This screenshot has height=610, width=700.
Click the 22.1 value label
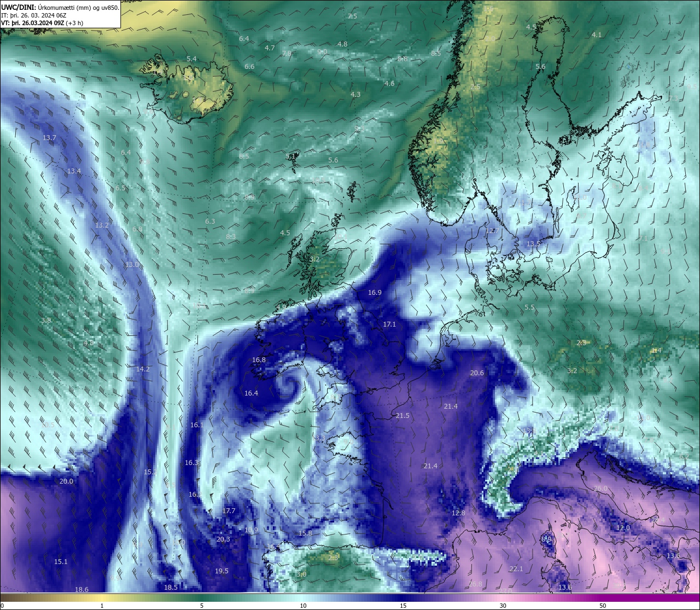516,569
